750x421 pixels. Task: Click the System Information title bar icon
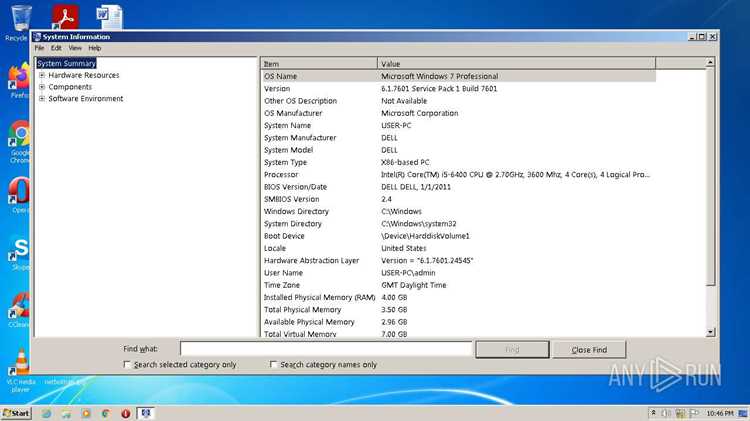[x=37, y=36]
